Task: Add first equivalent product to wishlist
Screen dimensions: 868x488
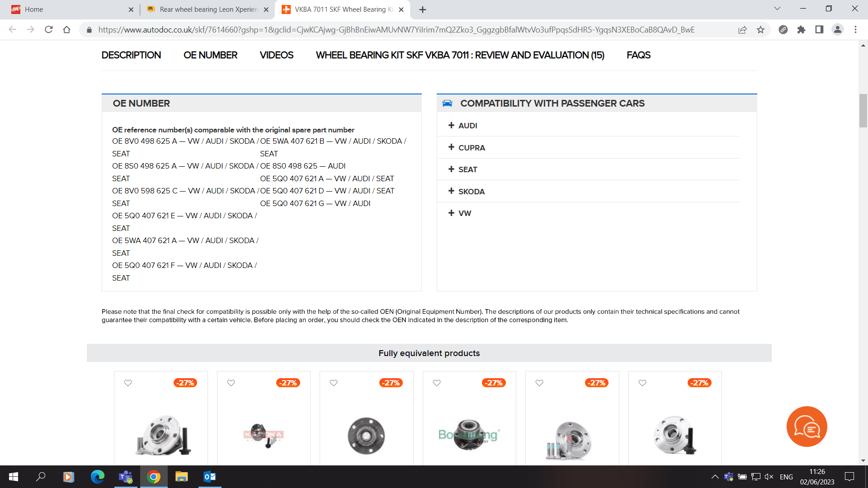Action: 128,383
